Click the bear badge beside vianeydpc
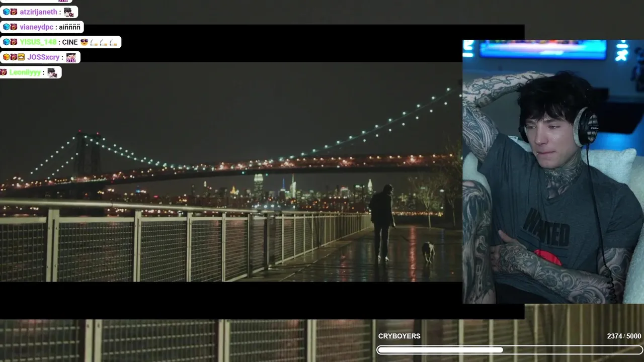 tap(14, 27)
